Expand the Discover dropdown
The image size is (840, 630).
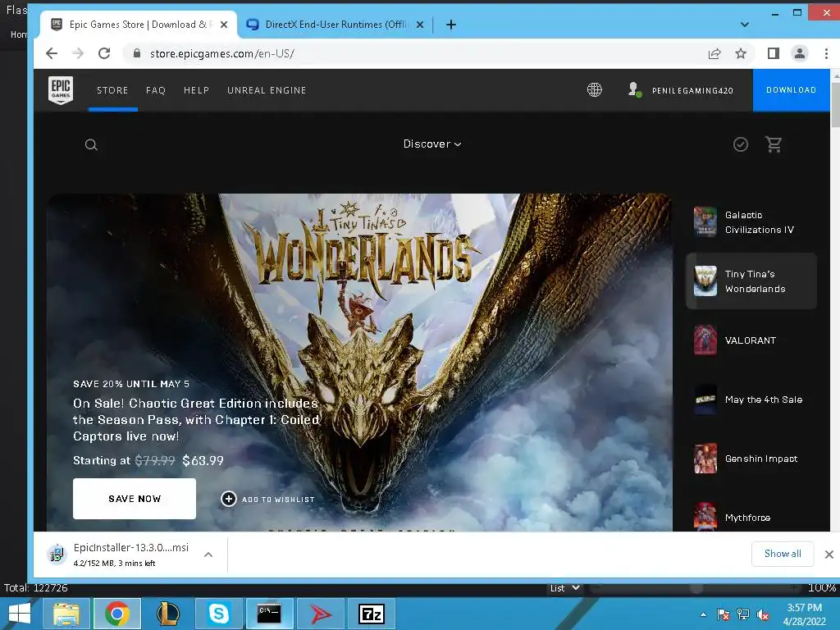coord(431,144)
